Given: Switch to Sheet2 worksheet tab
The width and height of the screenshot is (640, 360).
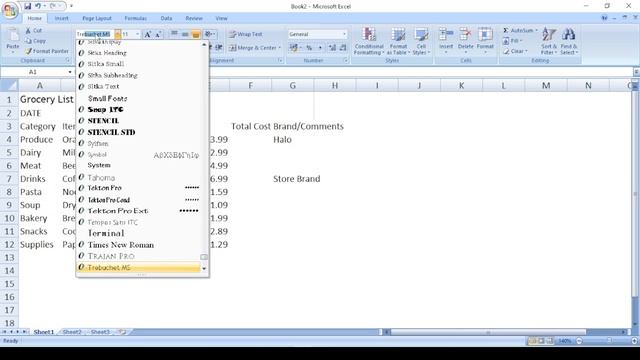Looking at the screenshot, I should tap(72, 332).
